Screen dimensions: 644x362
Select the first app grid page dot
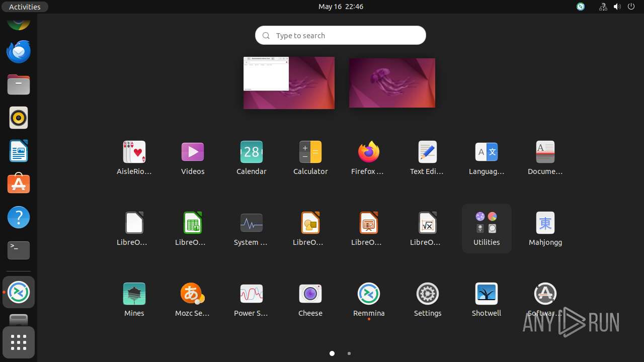(x=332, y=353)
